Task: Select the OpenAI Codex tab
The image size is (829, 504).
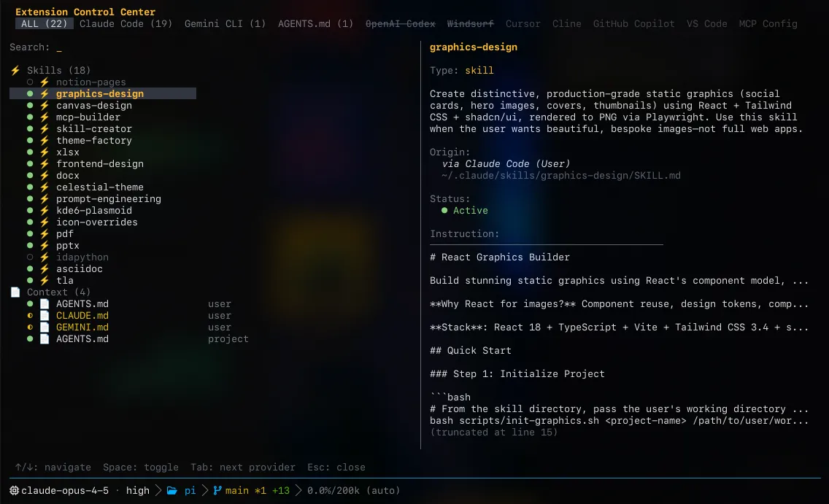Action: (x=400, y=24)
